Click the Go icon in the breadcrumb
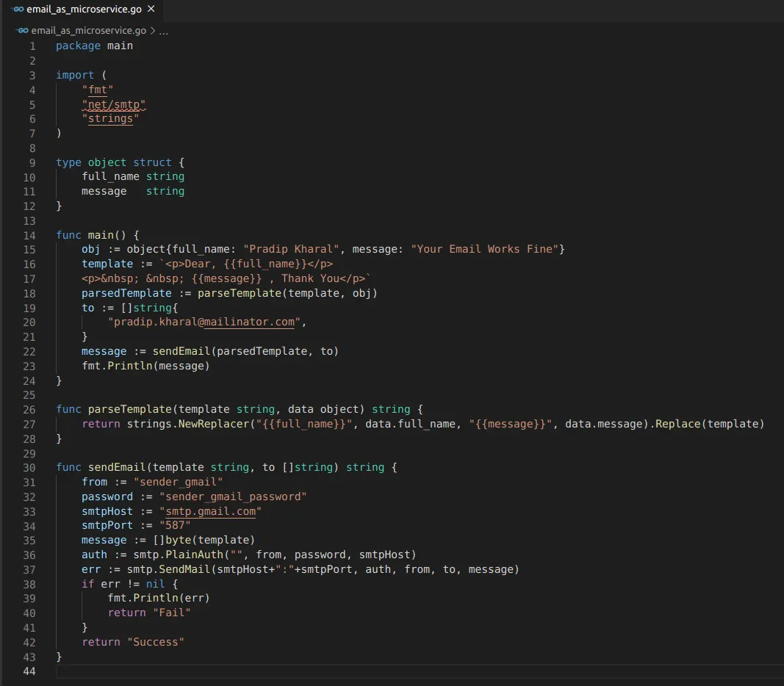 coord(23,30)
